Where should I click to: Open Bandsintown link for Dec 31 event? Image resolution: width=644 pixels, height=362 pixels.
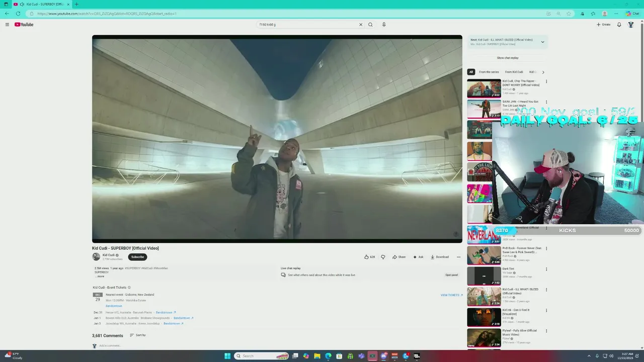[166, 312]
